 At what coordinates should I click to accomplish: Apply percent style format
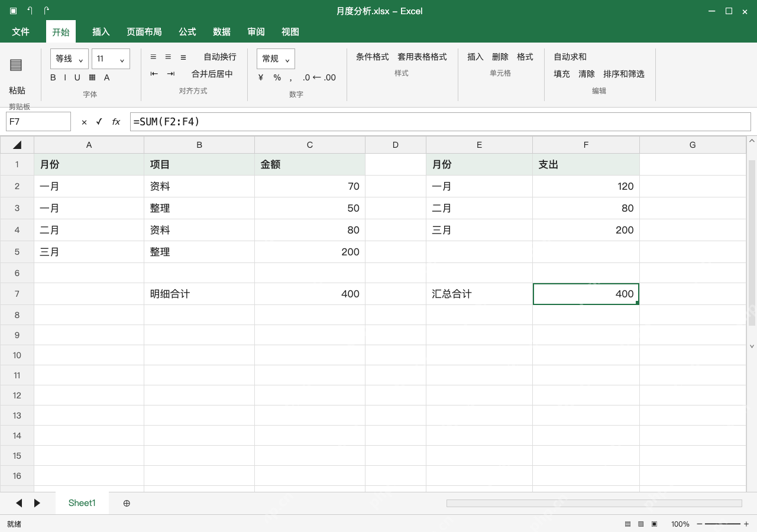[x=277, y=77]
